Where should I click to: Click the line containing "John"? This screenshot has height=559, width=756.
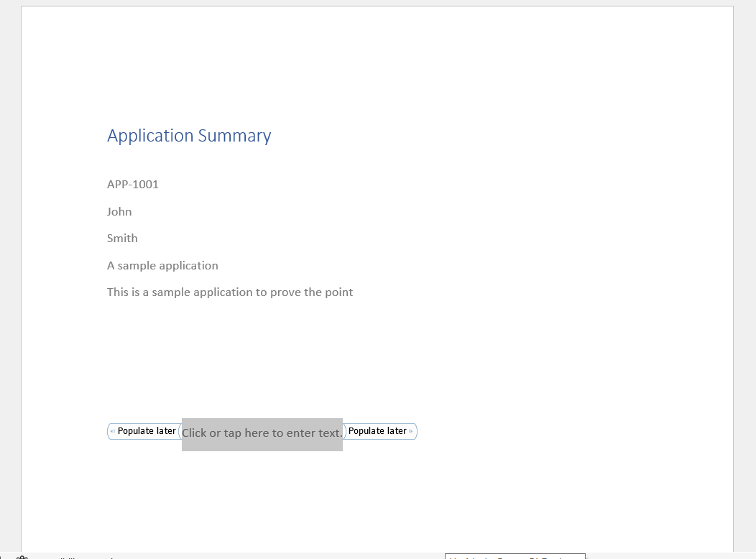click(x=119, y=211)
